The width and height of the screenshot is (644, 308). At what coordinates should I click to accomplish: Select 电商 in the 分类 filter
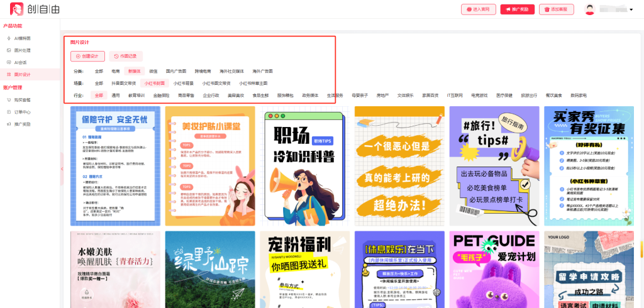click(x=116, y=72)
